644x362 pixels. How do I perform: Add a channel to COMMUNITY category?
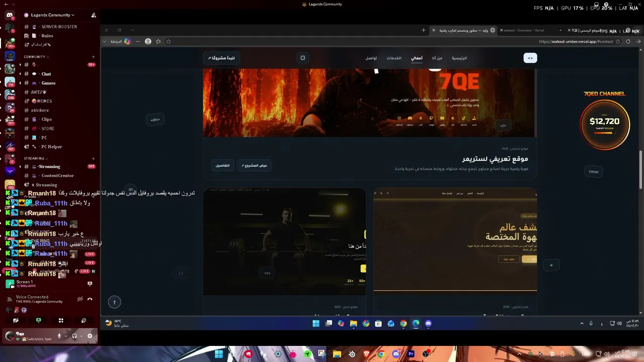tap(94, 57)
